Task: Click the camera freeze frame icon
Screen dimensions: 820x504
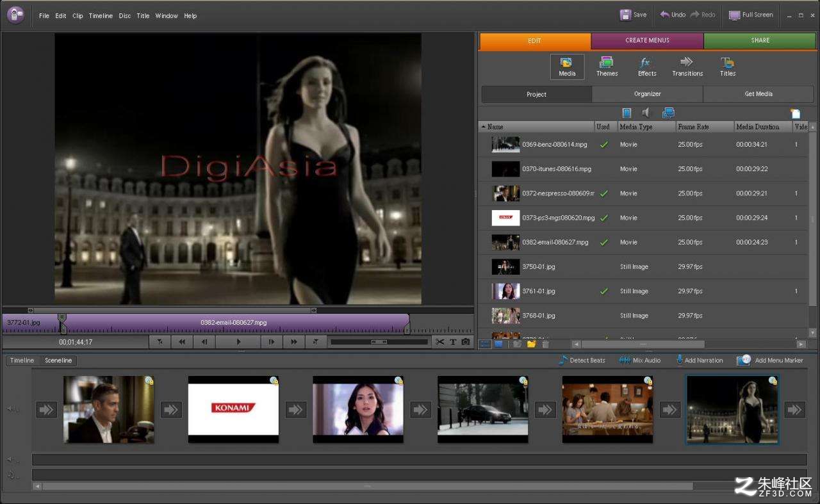Action: (x=466, y=342)
